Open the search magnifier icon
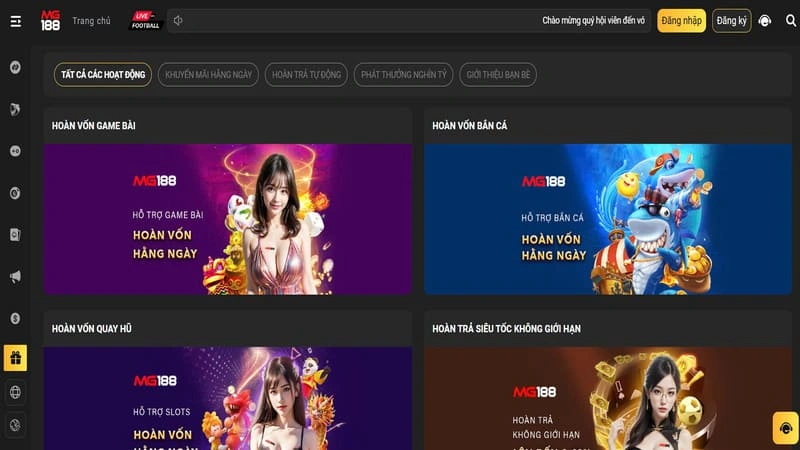 tap(791, 21)
